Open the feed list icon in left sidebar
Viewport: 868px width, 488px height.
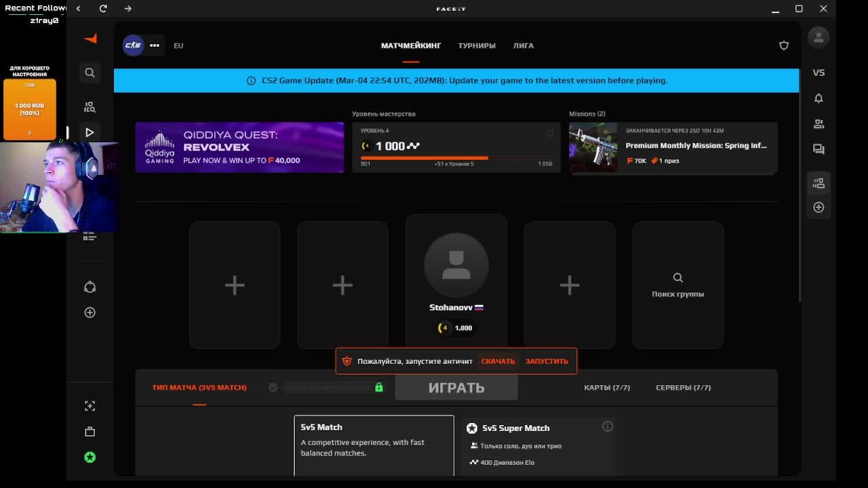[x=90, y=237]
